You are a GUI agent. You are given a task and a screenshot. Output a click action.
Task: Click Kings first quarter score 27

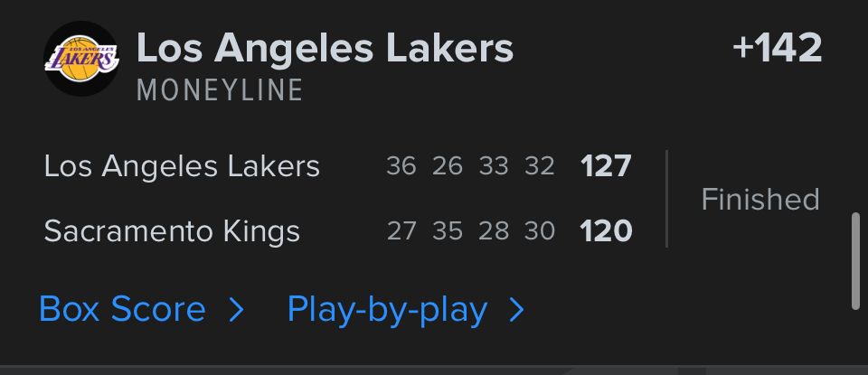click(401, 231)
